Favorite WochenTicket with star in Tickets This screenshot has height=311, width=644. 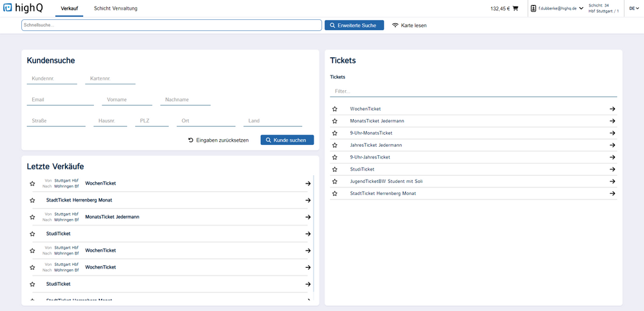click(x=335, y=109)
